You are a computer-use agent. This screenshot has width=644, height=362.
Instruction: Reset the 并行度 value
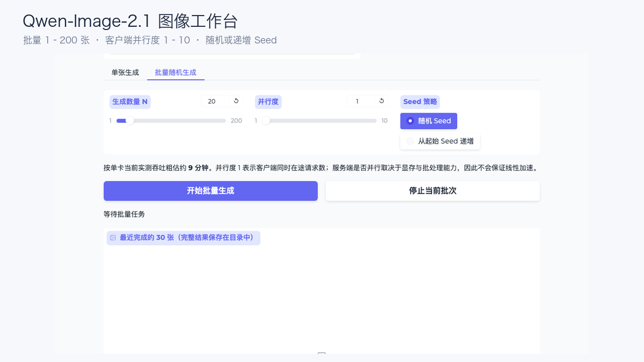(382, 101)
